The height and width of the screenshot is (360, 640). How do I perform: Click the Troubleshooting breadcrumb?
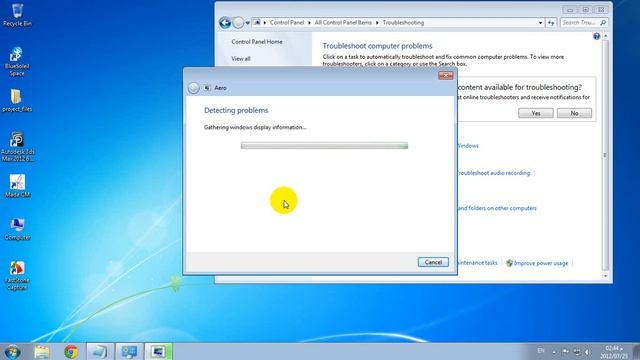[403, 22]
